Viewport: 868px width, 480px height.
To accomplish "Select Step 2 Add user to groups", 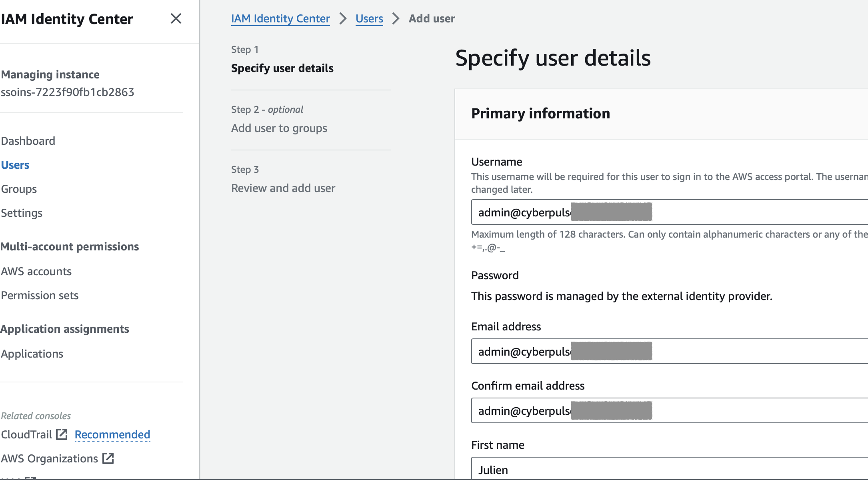I will pyautogui.click(x=279, y=128).
